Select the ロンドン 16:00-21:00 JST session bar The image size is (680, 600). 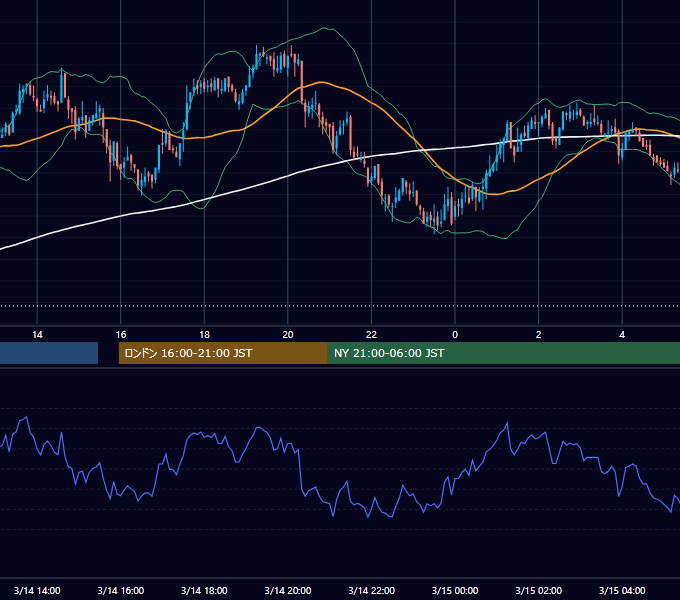(223, 353)
